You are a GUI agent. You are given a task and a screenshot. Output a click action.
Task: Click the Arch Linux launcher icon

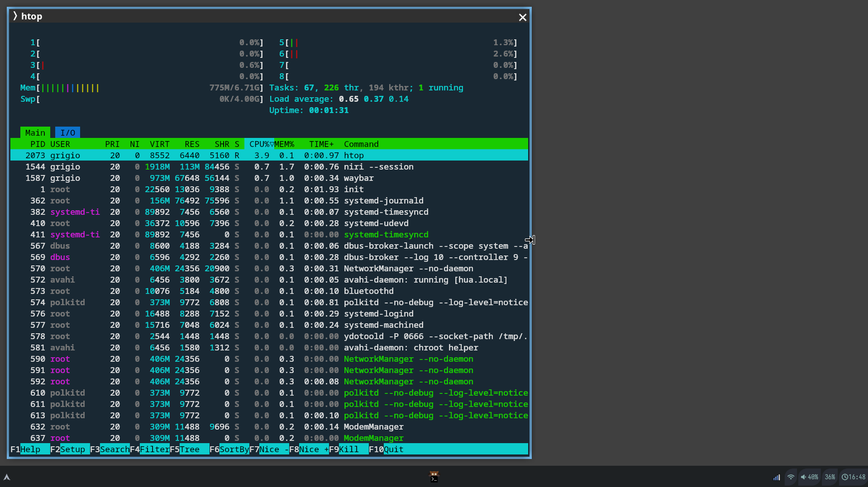[7, 477]
